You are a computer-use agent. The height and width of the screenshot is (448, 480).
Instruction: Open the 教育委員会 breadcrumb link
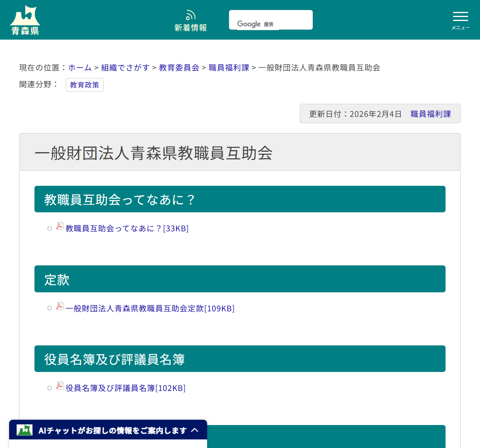point(179,68)
